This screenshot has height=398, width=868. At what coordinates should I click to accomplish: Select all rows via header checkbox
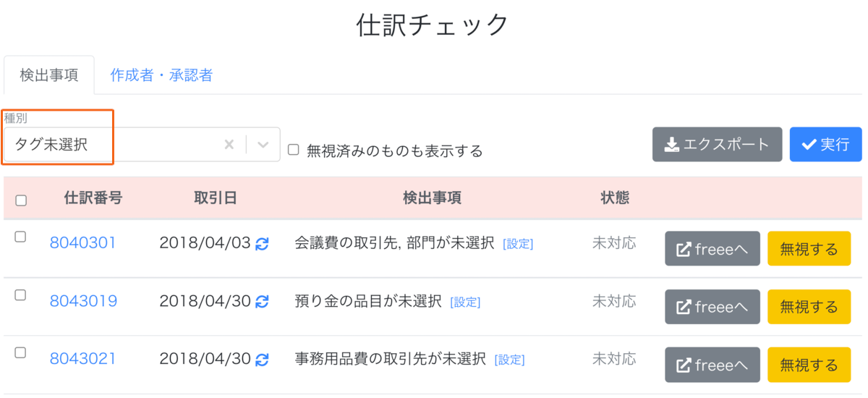[21, 200]
